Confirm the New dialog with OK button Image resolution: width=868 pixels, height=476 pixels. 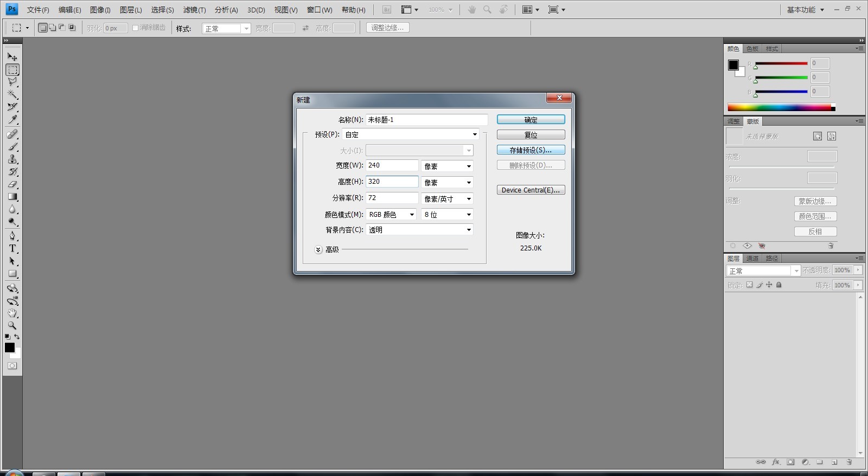pos(531,120)
